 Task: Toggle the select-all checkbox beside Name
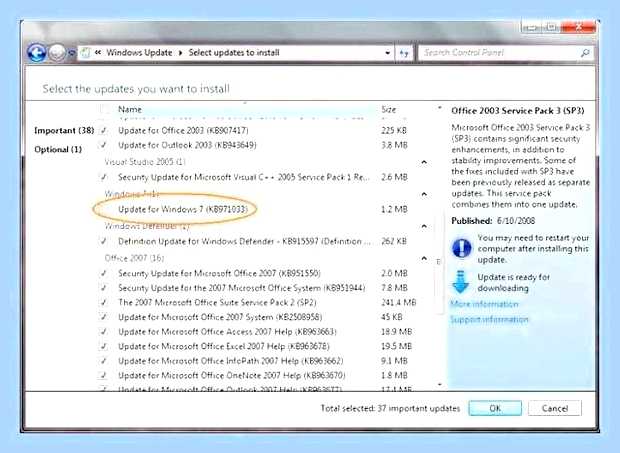pyautogui.click(x=105, y=109)
